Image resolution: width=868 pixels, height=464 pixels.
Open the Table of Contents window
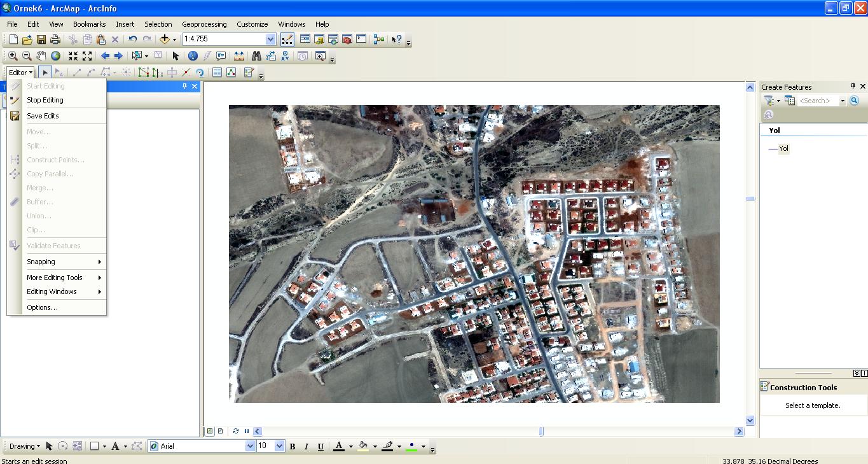pyautogui.click(x=305, y=39)
